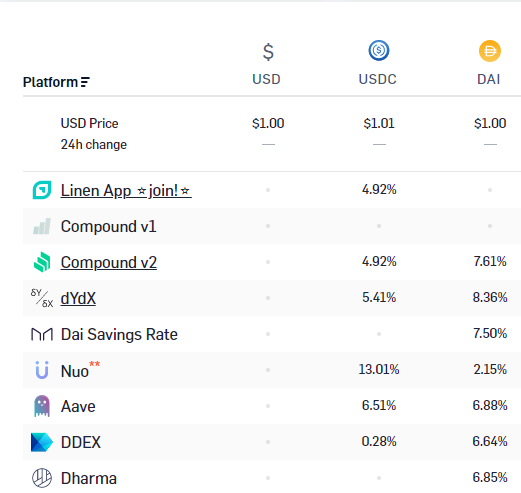Click Dharma DAI rate 6.85%

pos(490,477)
